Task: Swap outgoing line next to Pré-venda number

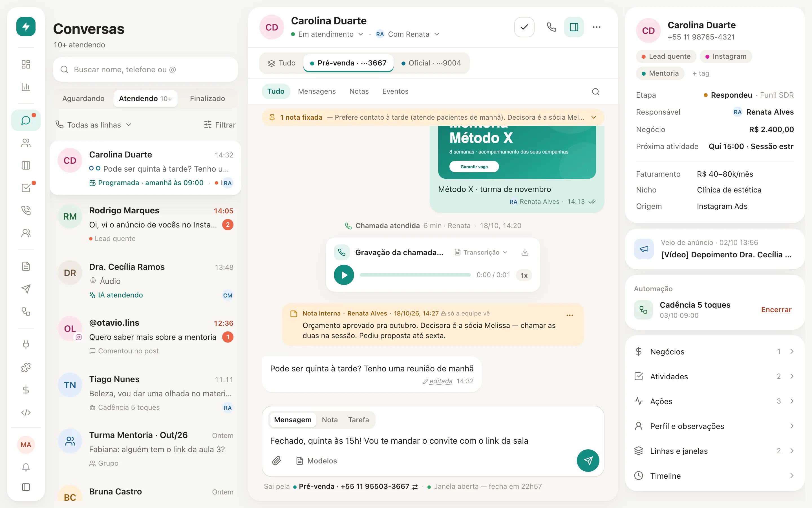Action: click(415, 487)
